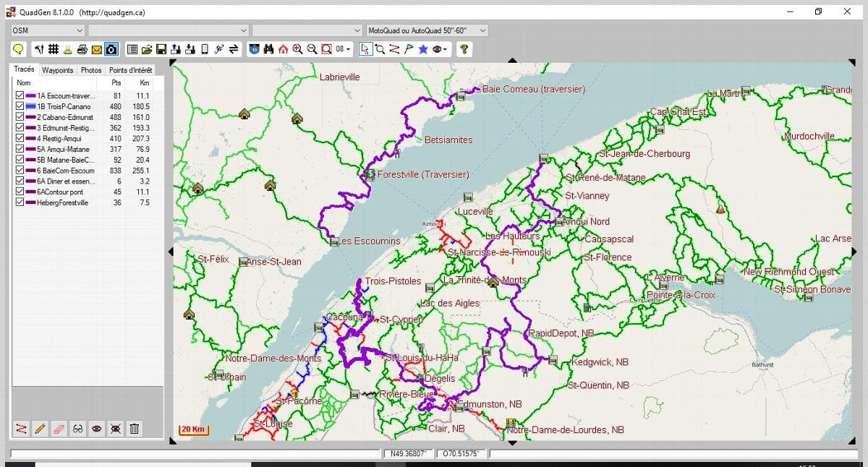Click the trash can delete icon
Image resolution: width=868 pixels, height=467 pixels.
[134, 429]
